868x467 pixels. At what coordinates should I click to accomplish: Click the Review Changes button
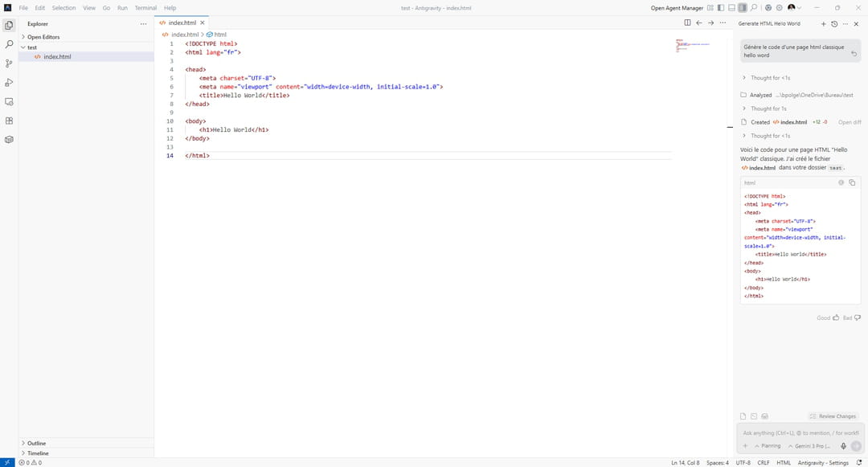(833, 416)
